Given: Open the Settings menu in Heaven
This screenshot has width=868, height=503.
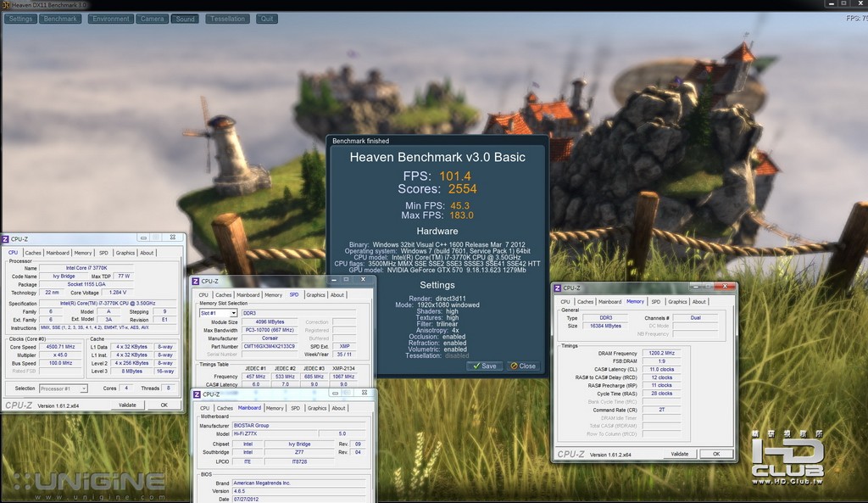Looking at the screenshot, I should click(20, 19).
